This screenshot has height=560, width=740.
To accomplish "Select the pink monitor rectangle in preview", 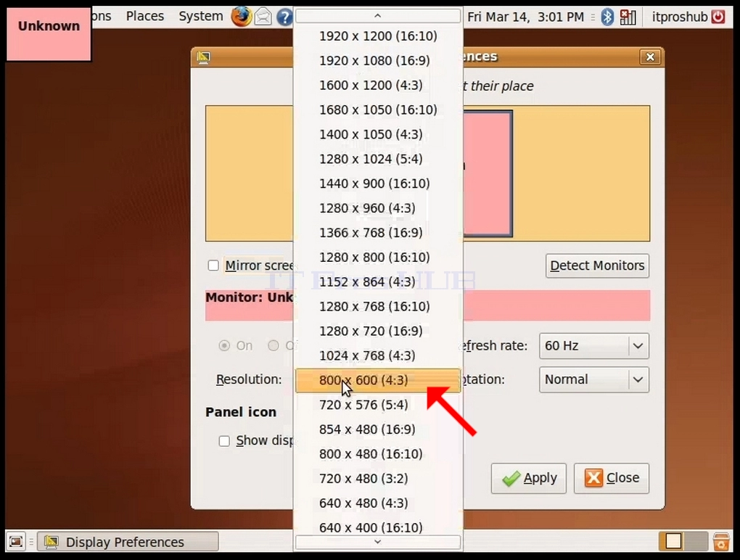I will (488, 173).
